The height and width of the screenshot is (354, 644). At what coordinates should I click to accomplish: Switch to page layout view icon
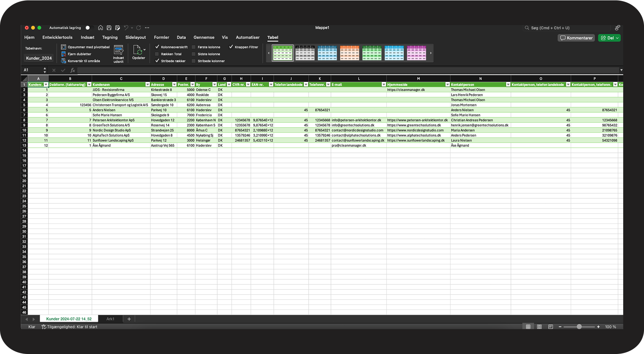tap(539, 327)
